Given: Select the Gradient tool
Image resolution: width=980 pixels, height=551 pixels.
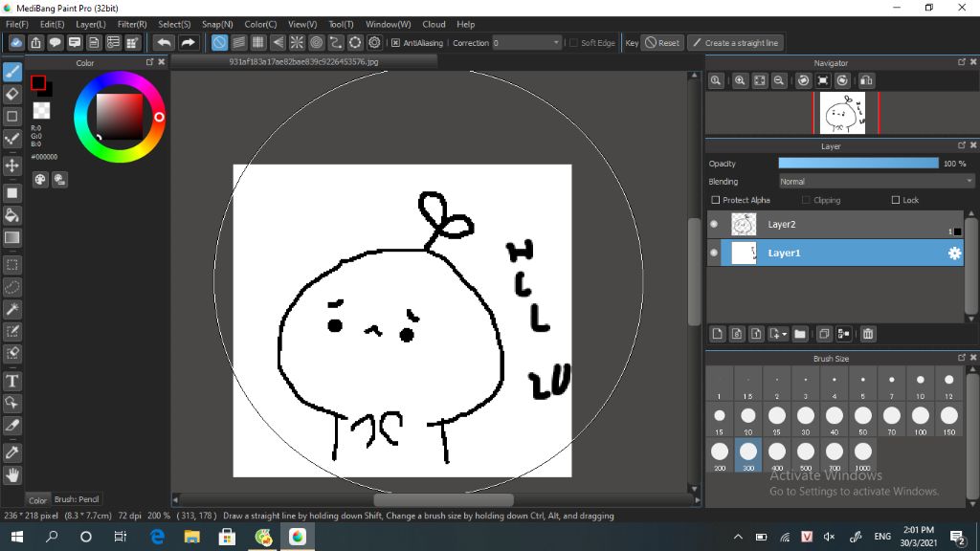Looking at the screenshot, I should (11, 237).
